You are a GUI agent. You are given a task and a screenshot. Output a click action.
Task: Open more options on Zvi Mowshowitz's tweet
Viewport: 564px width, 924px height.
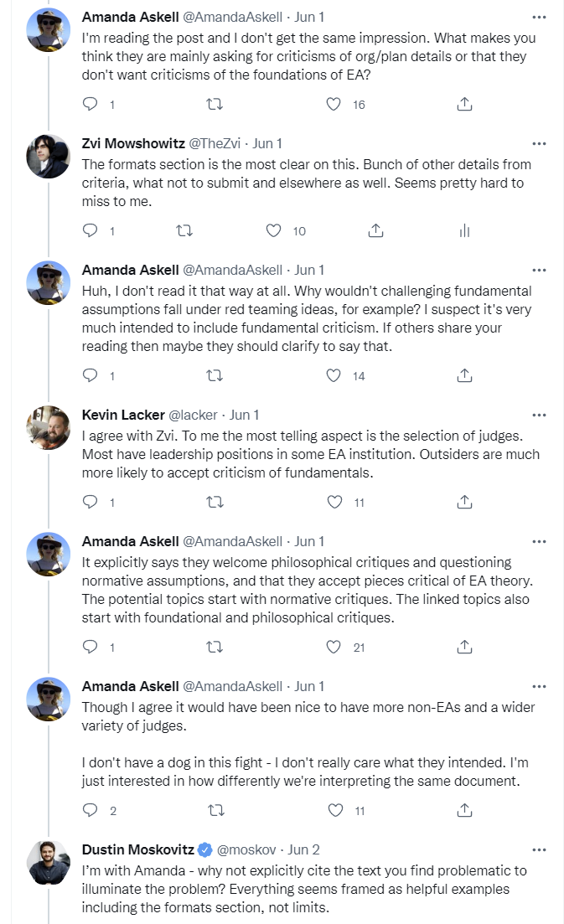tap(539, 143)
